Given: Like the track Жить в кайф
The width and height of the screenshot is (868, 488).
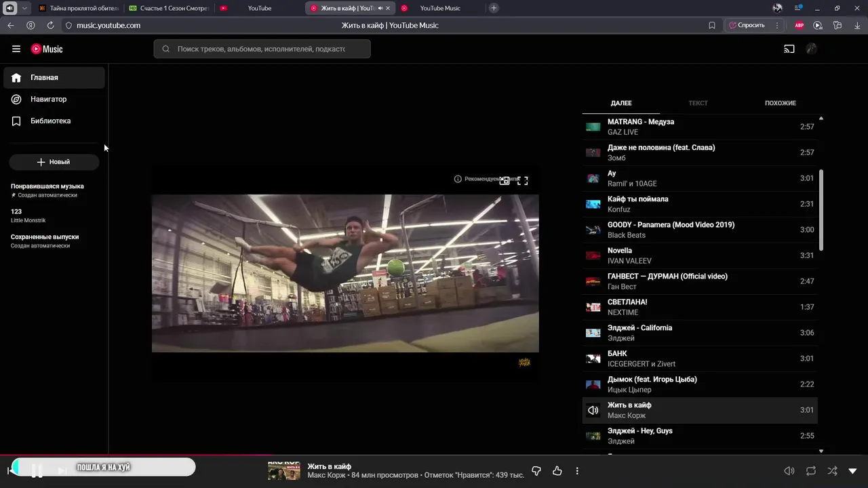Looking at the screenshot, I should [x=557, y=471].
